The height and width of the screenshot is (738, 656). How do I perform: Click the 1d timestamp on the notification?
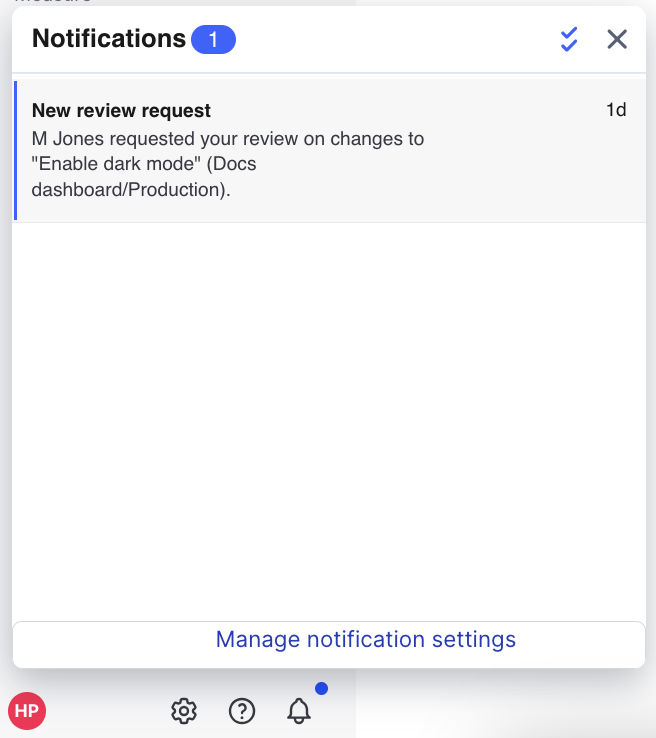click(616, 110)
